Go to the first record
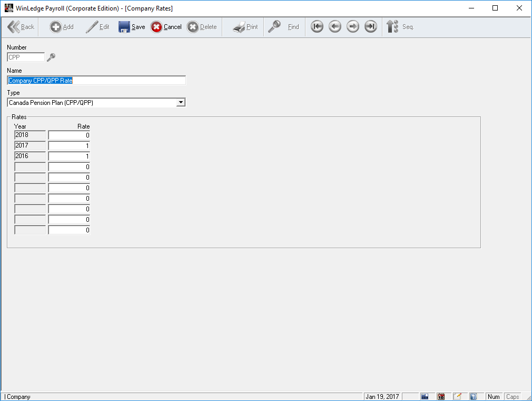 [x=317, y=27]
